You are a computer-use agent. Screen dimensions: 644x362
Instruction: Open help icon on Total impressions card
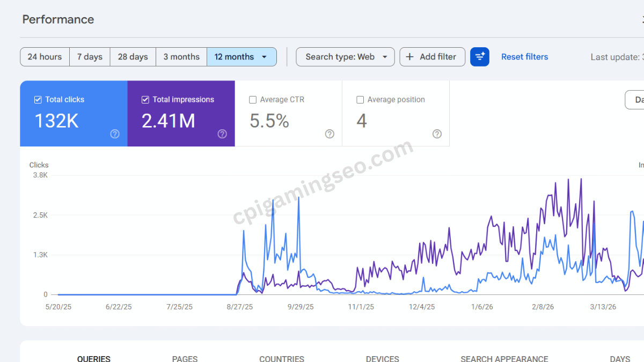pyautogui.click(x=222, y=134)
